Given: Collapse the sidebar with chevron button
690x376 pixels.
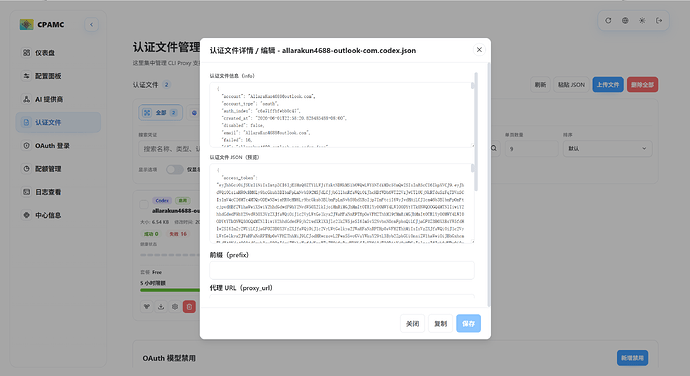Looking at the screenshot, I should coord(92,25).
